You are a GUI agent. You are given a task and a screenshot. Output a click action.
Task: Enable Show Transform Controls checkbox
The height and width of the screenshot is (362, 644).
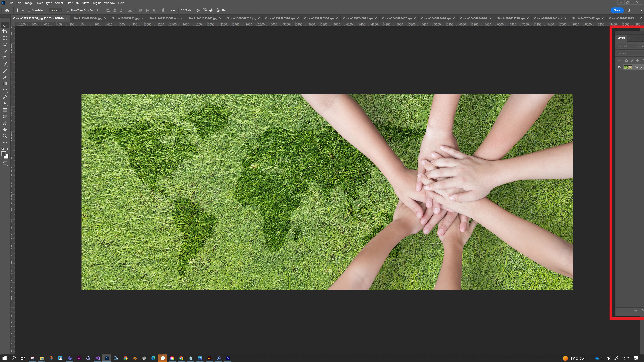[68, 10]
